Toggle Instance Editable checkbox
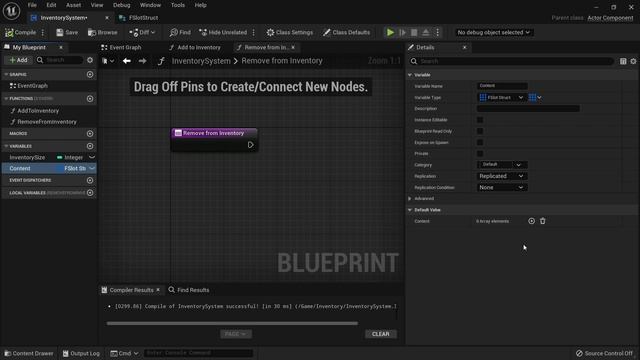Screen dimensions: 640x360 (480, 120)
